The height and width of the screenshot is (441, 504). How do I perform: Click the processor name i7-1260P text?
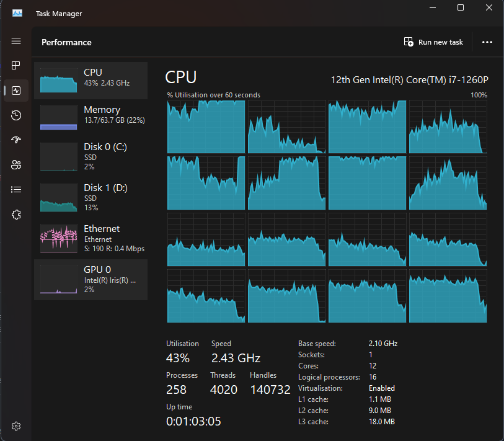[x=410, y=80]
